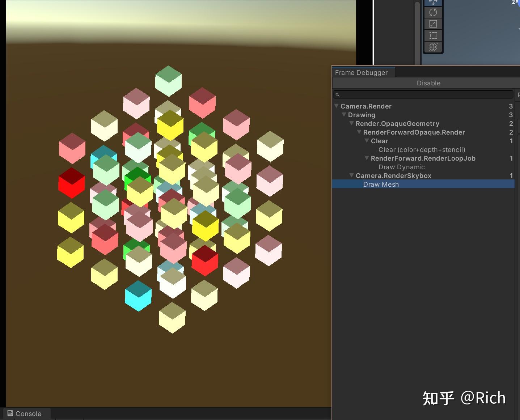Viewport: 520px width, 420px height.
Task: Collapse the Clear node
Action: [367, 141]
